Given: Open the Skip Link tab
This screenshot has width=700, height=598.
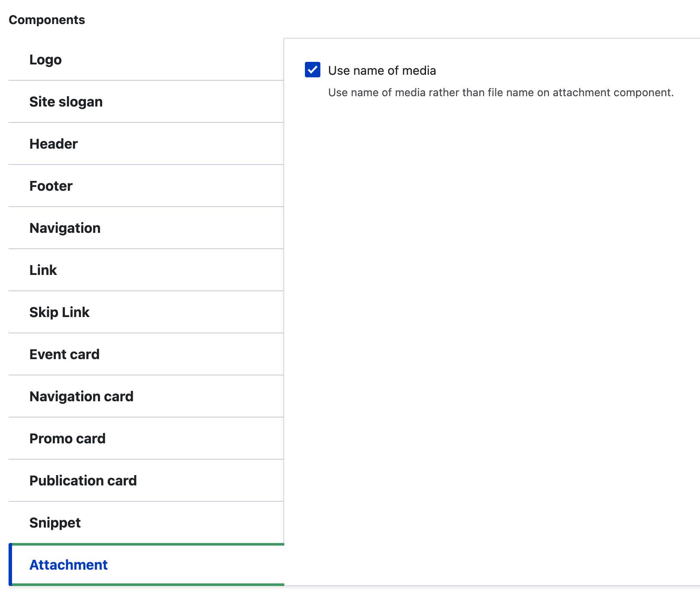Looking at the screenshot, I should click(59, 312).
